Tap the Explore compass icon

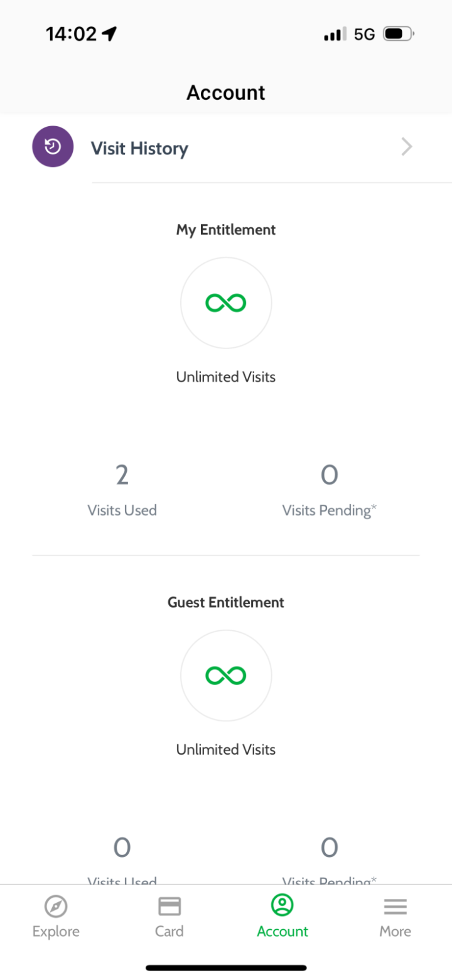56,906
